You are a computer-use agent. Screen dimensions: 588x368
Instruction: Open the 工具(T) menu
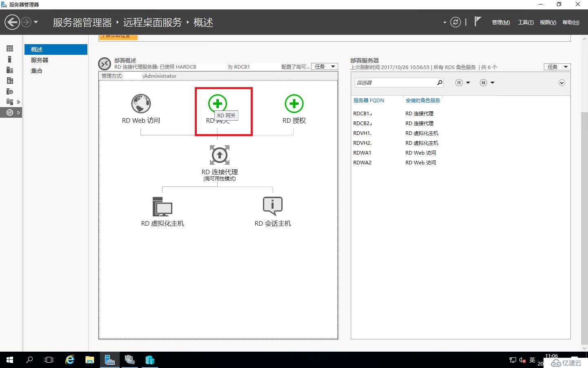526,22
